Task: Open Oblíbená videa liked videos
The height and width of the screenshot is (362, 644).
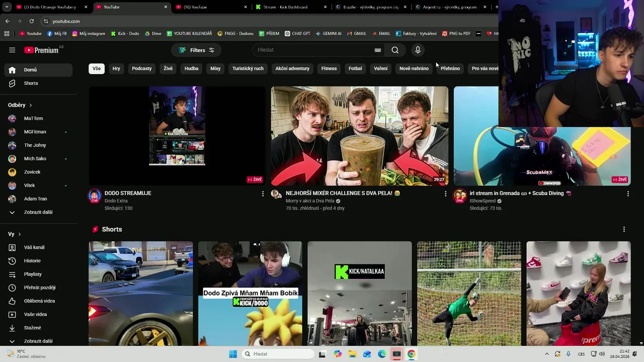Action: [38, 301]
